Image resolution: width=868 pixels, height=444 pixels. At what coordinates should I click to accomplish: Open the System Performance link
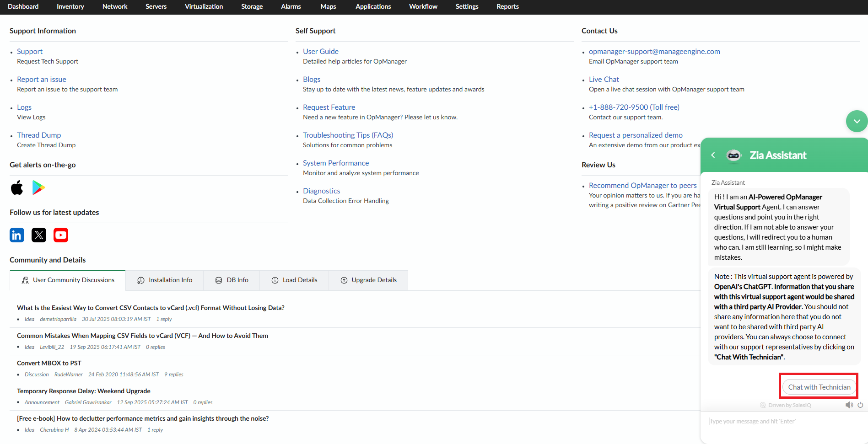[x=336, y=163]
